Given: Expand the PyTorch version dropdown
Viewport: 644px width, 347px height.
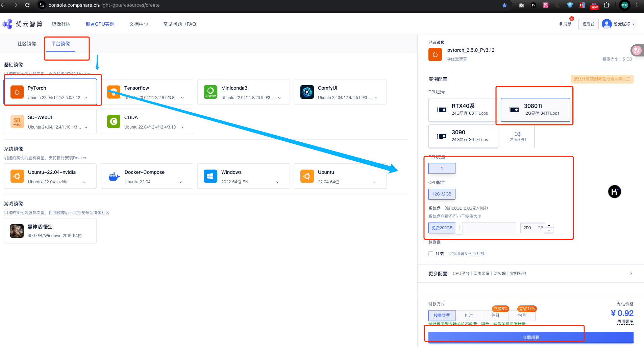Looking at the screenshot, I should [86, 98].
